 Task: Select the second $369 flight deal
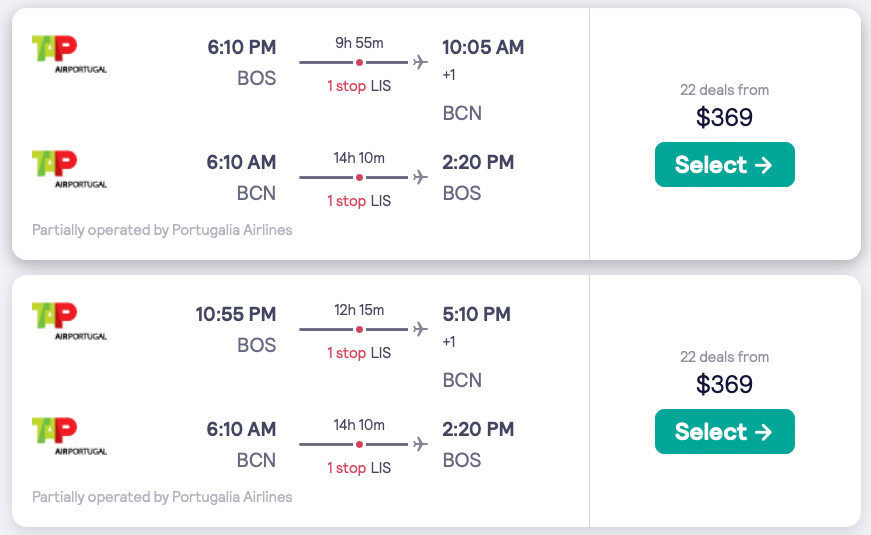click(x=724, y=432)
